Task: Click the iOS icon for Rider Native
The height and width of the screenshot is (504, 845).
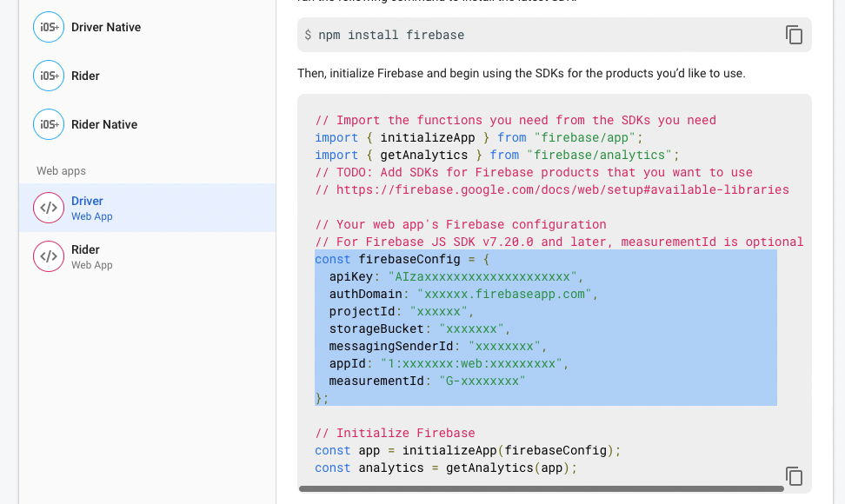Action: 49,124
